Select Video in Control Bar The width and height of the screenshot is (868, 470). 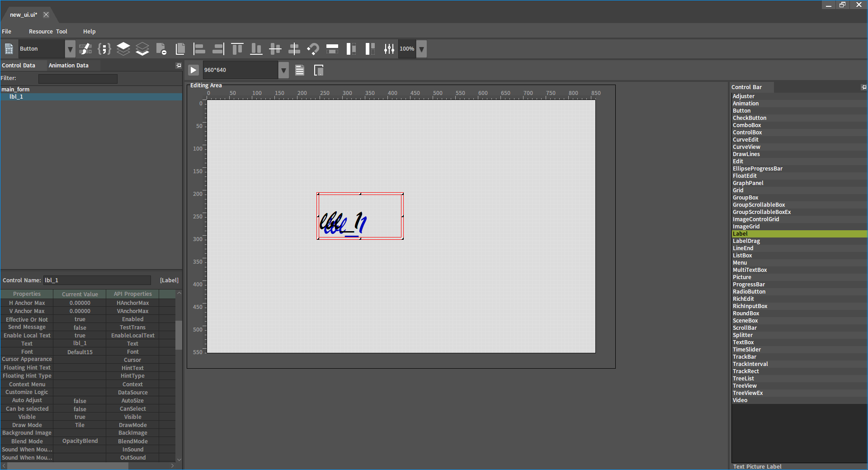799,400
